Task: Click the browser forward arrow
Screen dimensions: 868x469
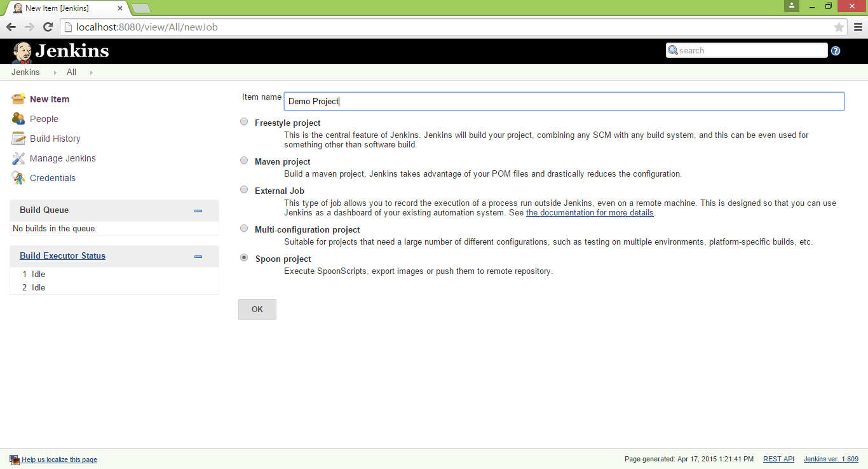Action: pos(29,27)
